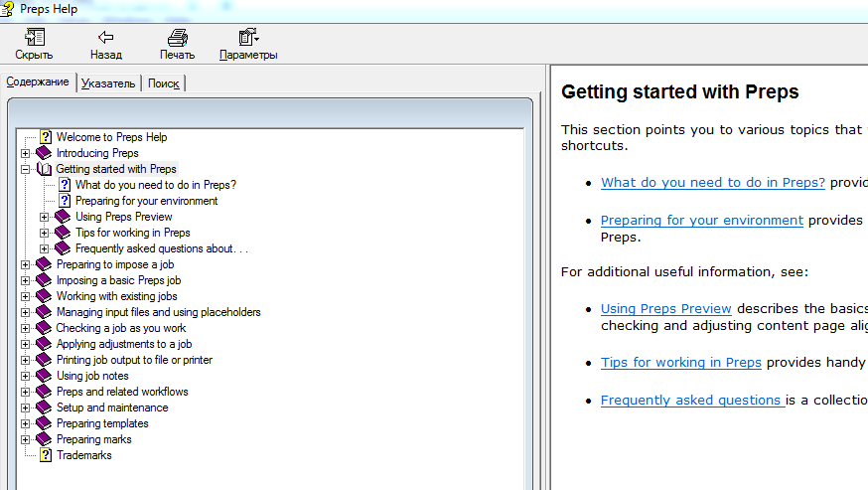Click the Using Preps Preview book icon
This screenshot has height=490, width=868.
coord(63,217)
